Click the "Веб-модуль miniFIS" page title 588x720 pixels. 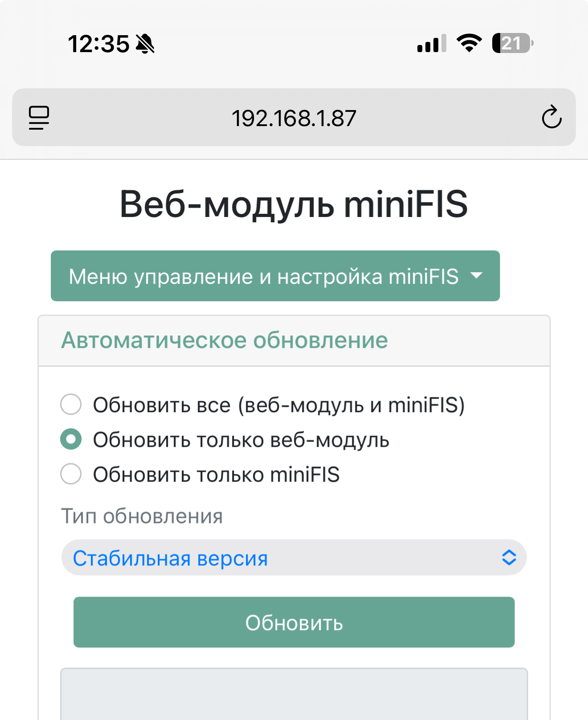[x=294, y=204]
